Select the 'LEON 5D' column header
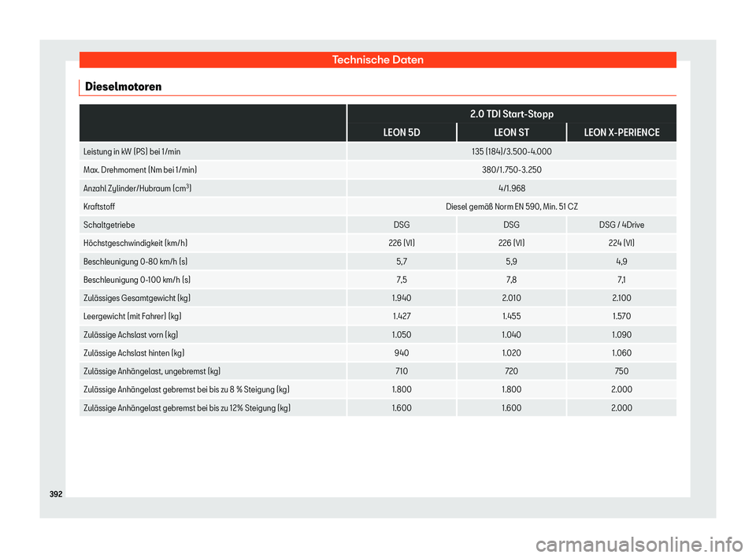Screen dimensions: 756x558 click(x=402, y=132)
